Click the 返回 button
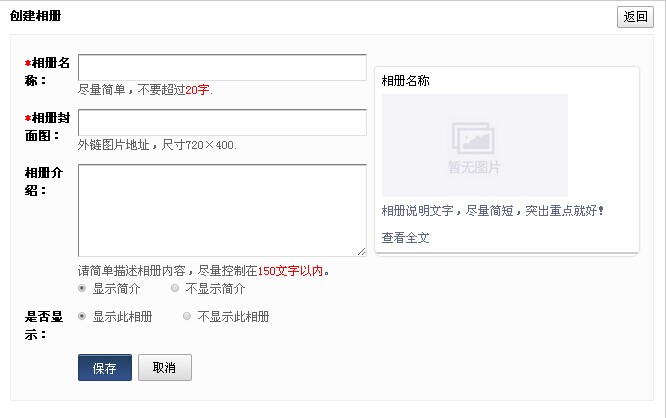 click(635, 17)
